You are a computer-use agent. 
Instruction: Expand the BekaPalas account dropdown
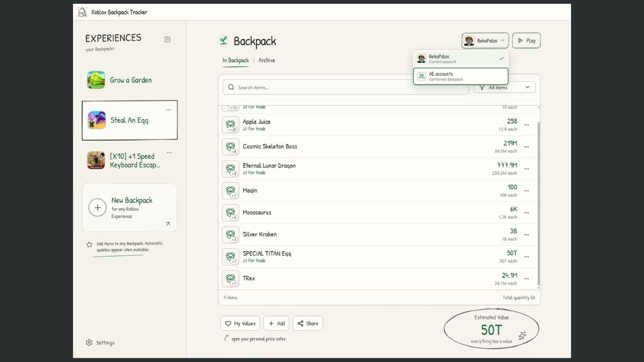[485, 41]
